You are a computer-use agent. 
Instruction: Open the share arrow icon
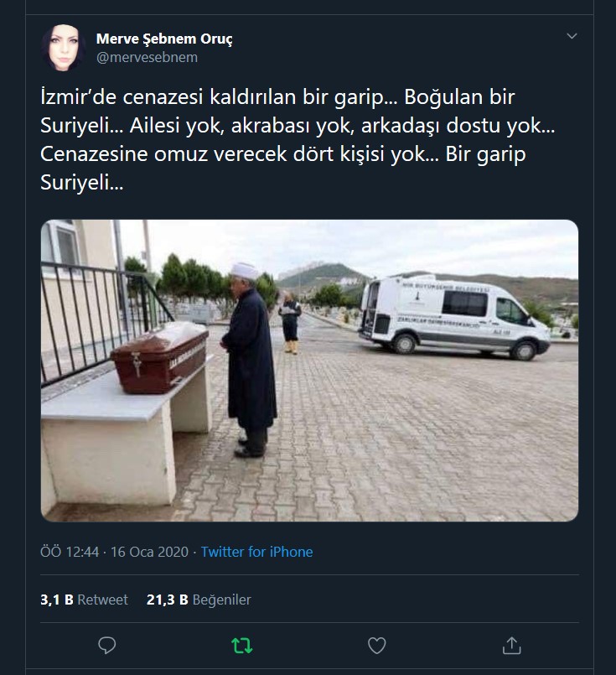pos(511,646)
